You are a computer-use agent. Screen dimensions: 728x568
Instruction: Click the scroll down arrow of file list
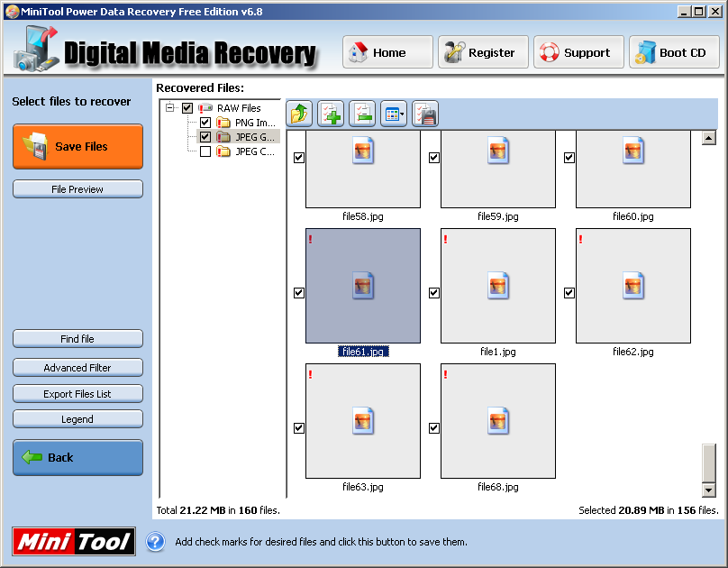[708, 490]
